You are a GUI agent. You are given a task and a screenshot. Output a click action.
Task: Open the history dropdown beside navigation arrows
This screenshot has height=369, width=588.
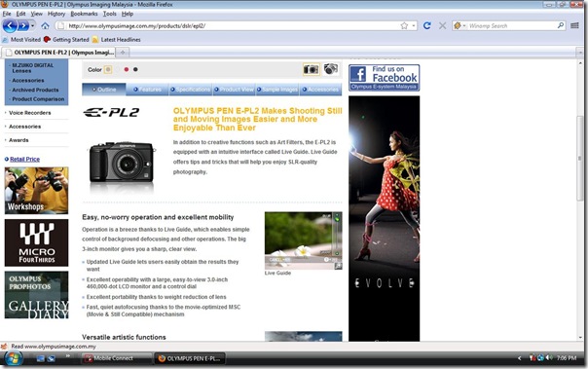pos(33,26)
